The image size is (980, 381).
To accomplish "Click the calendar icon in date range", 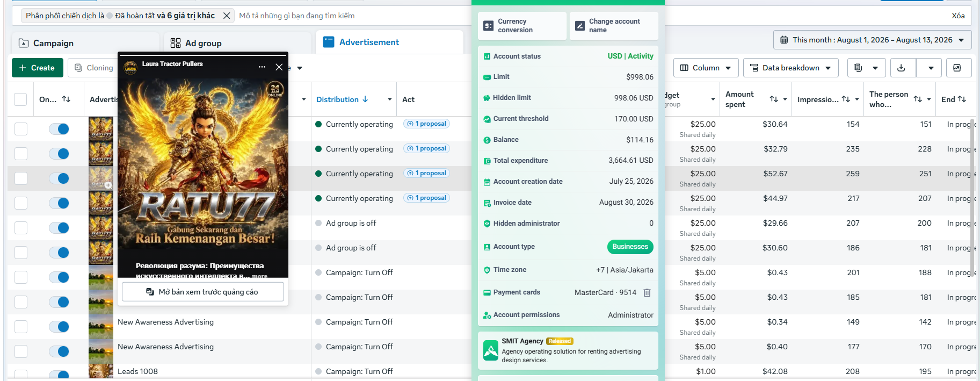I will click(x=784, y=40).
